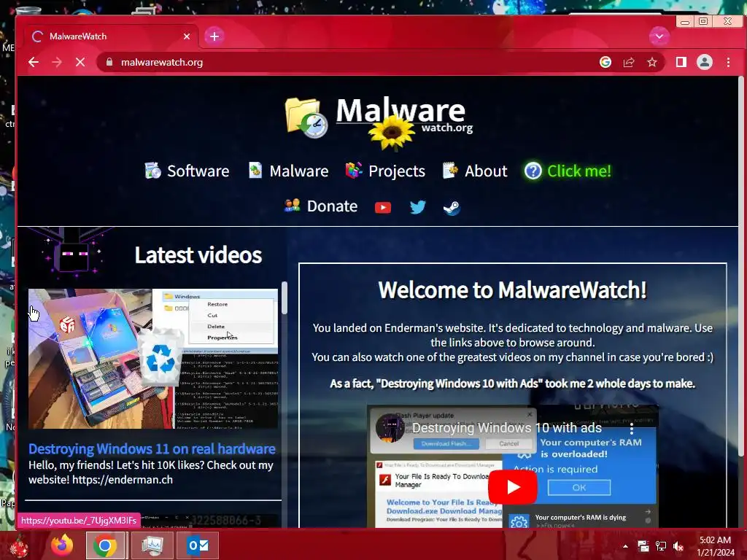747x560 pixels.
Task: Click the page vertical scrollbar
Action: 741,267
